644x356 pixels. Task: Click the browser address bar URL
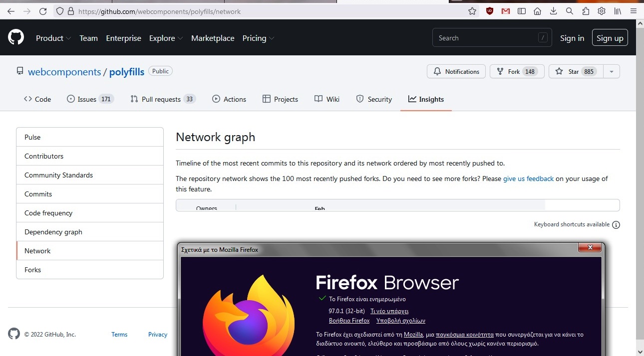coord(160,11)
